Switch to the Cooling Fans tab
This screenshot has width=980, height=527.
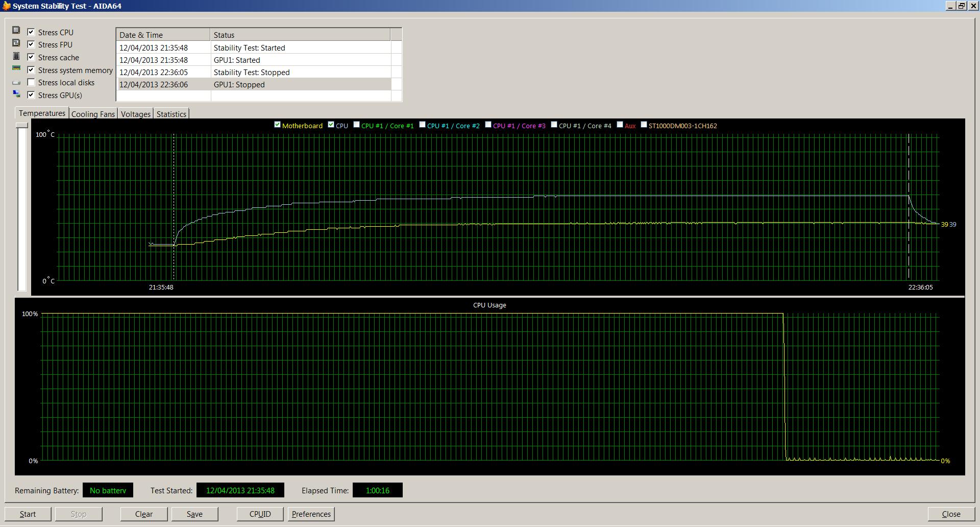click(93, 114)
